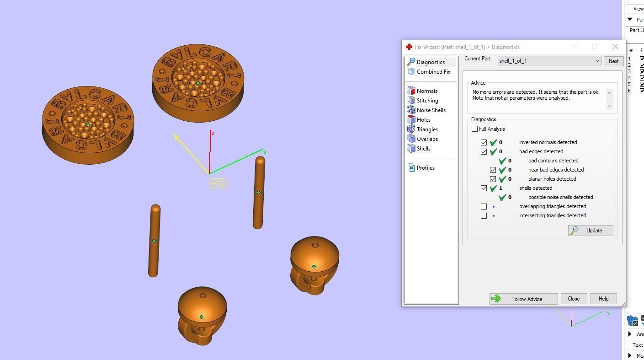Click the Update diagnostics button
644x360 pixels.
click(x=591, y=231)
